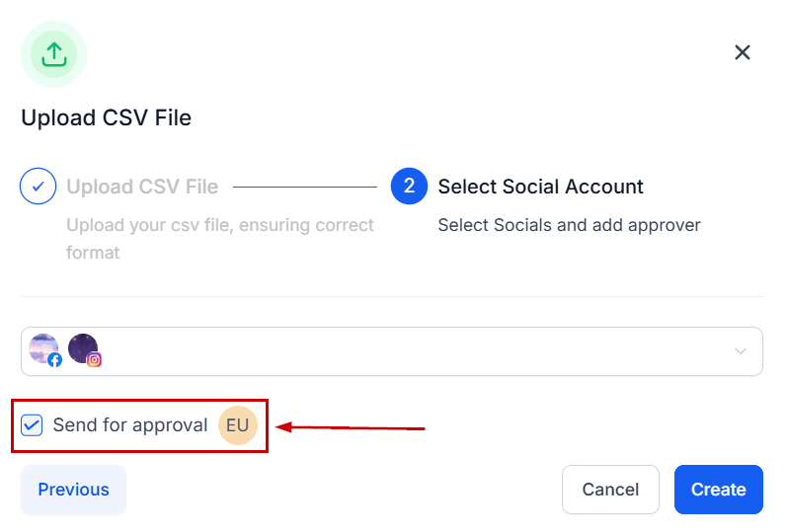Click the Instagram badge icon
Viewport: 787px width, 532px height.
[x=95, y=360]
